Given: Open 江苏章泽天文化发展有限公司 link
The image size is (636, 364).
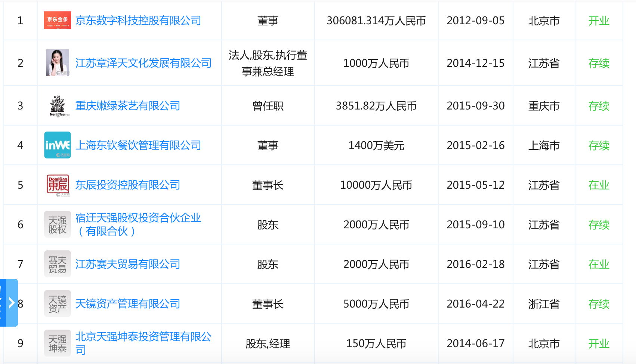Looking at the screenshot, I should click(x=143, y=63).
